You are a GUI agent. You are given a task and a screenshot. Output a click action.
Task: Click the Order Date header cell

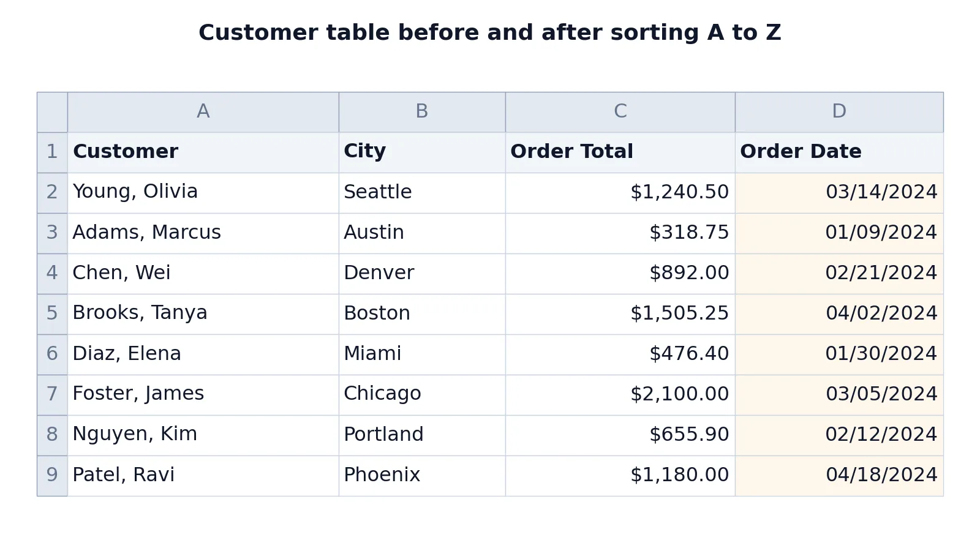(x=839, y=152)
